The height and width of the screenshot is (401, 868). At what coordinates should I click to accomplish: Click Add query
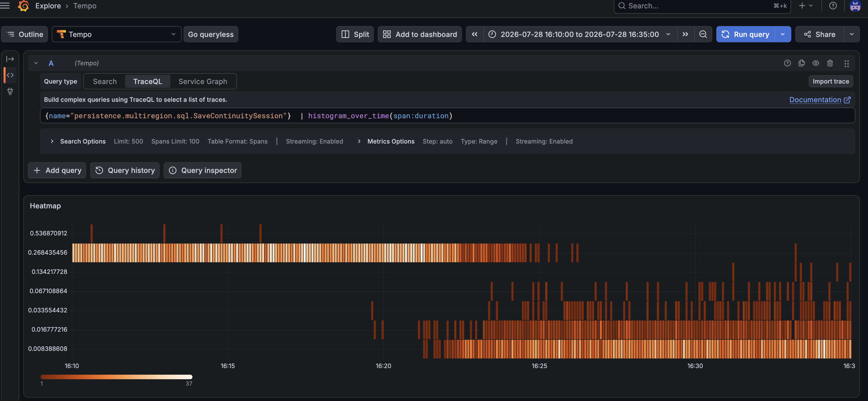[57, 171]
